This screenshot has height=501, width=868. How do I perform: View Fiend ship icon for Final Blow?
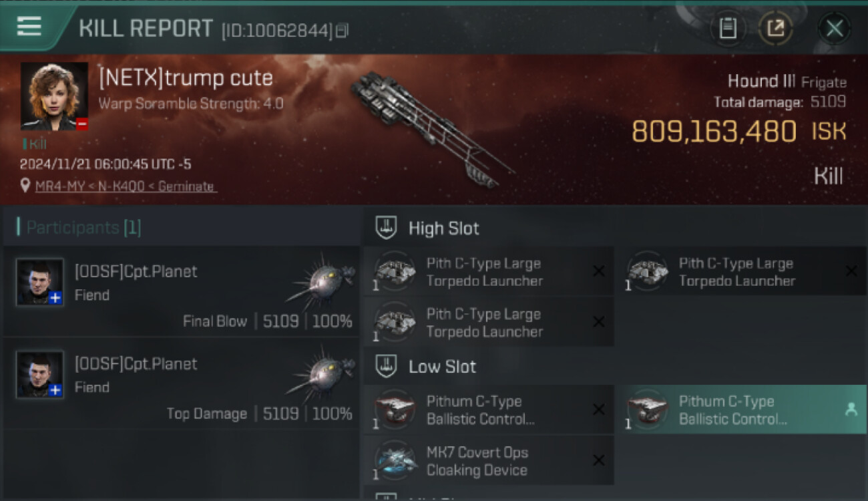[321, 277]
